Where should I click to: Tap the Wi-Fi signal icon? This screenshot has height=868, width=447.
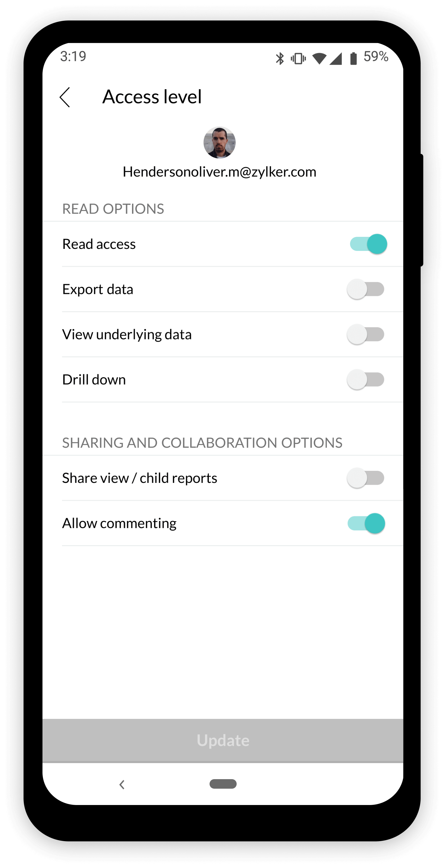319,58
